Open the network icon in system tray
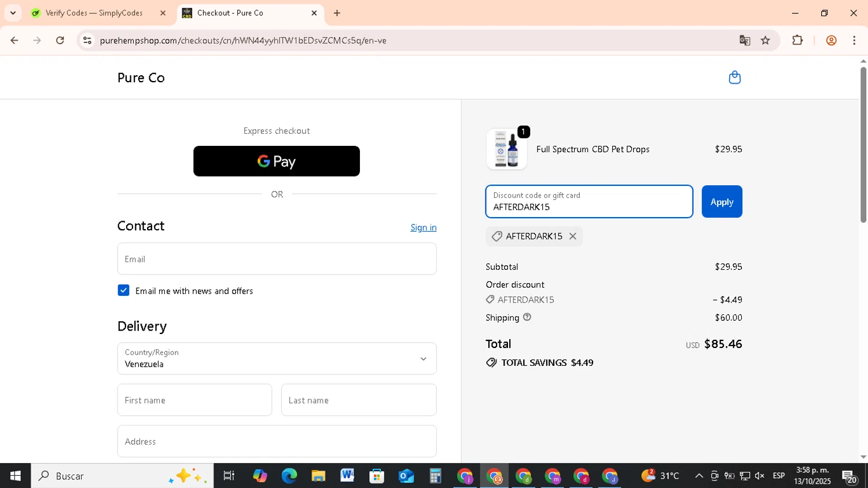This screenshot has width=868, height=488. (745, 476)
